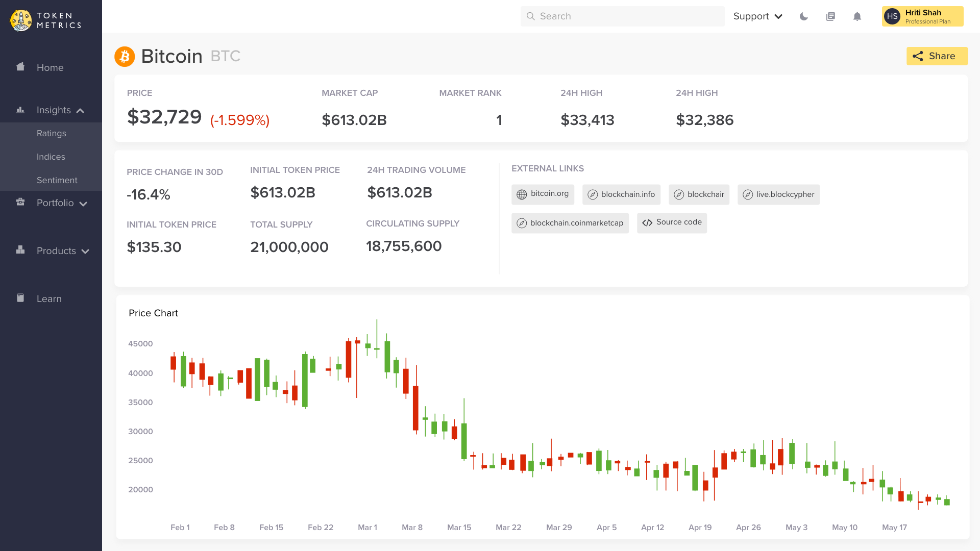Click the Share button
980x551 pixels.
click(x=937, y=56)
